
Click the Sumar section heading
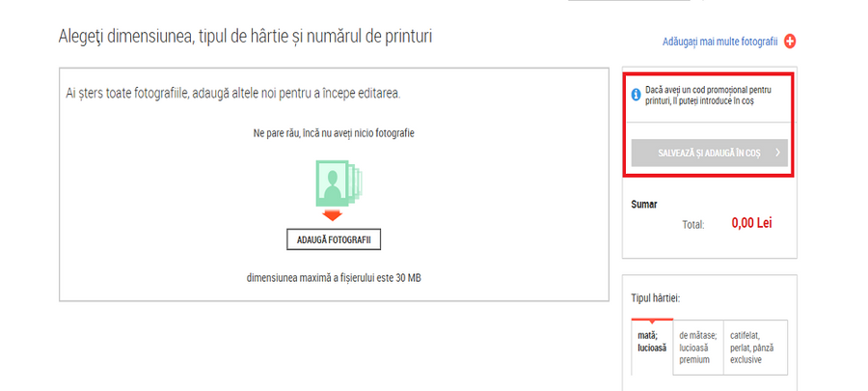click(x=644, y=205)
